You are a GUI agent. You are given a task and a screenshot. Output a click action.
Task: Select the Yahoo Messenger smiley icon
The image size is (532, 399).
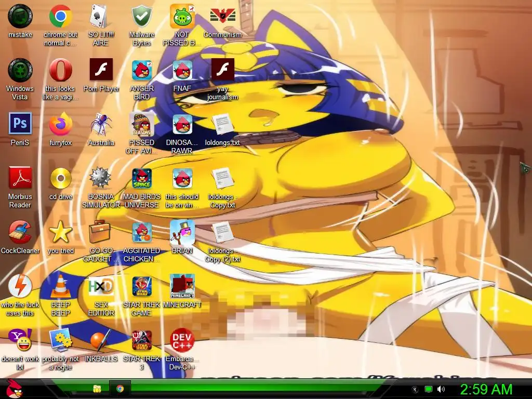[20, 340]
